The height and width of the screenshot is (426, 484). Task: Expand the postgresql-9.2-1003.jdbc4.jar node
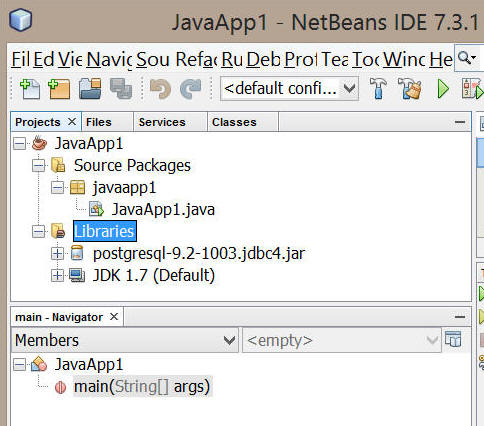(x=57, y=254)
